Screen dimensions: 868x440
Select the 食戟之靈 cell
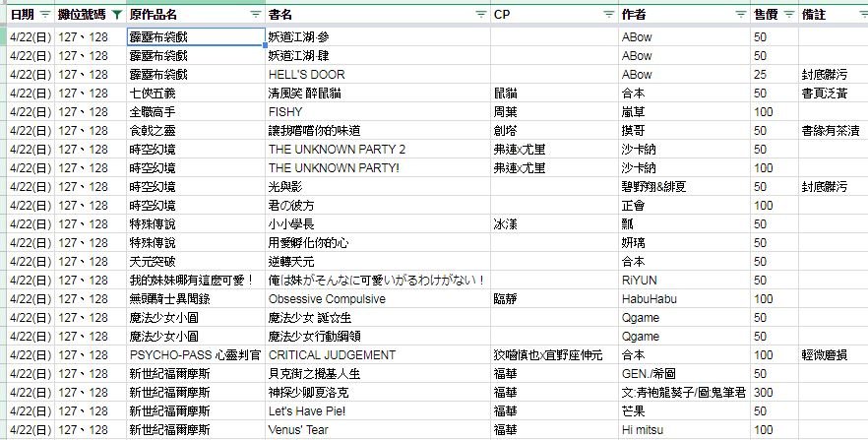[x=196, y=131]
